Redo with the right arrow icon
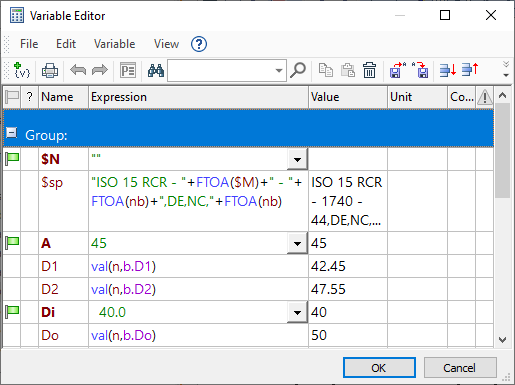The image size is (515, 385). click(x=100, y=70)
